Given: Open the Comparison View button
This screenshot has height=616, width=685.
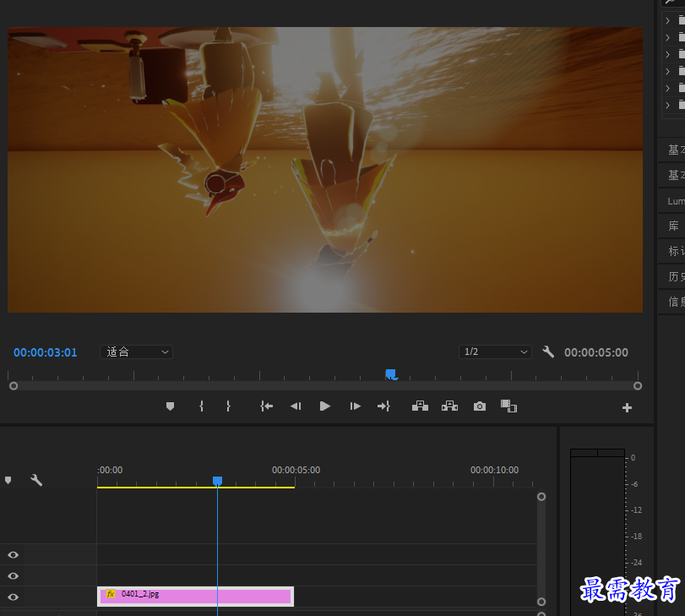Looking at the screenshot, I should 509,406.
